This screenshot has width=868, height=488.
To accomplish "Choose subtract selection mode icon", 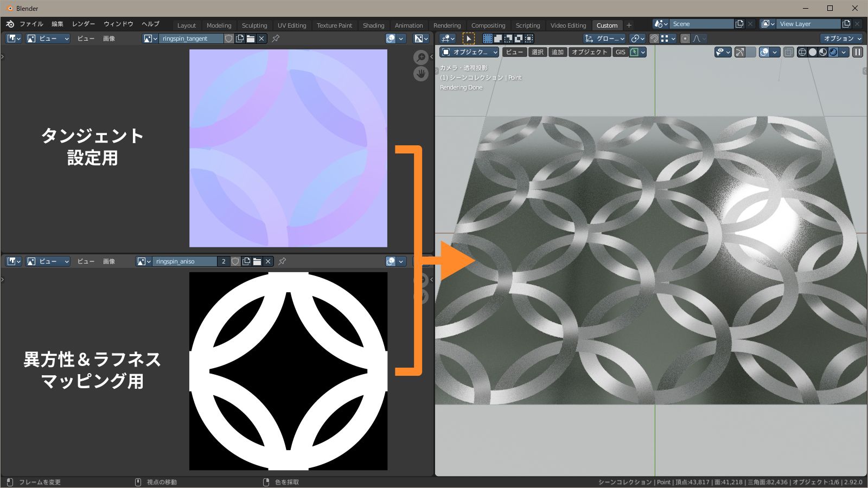I will [508, 38].
